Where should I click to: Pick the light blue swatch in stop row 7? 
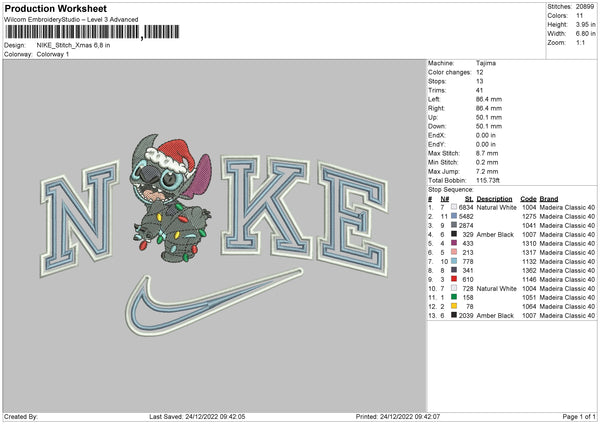454,261
